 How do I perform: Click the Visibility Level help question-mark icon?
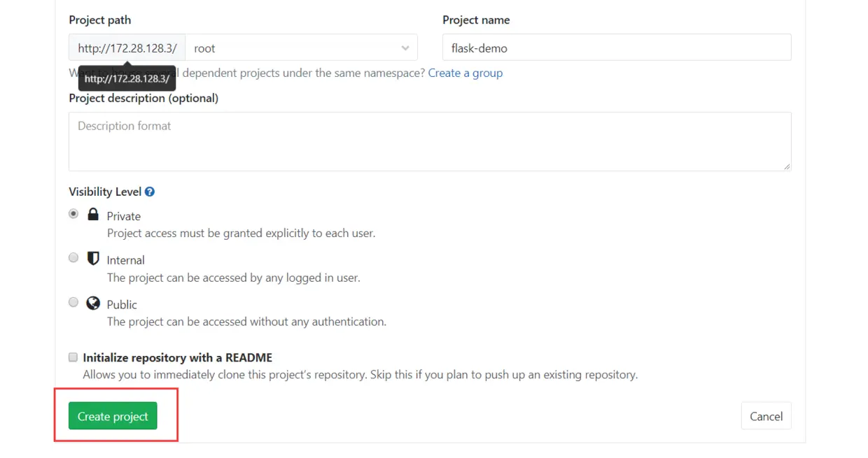coord(150,192)
